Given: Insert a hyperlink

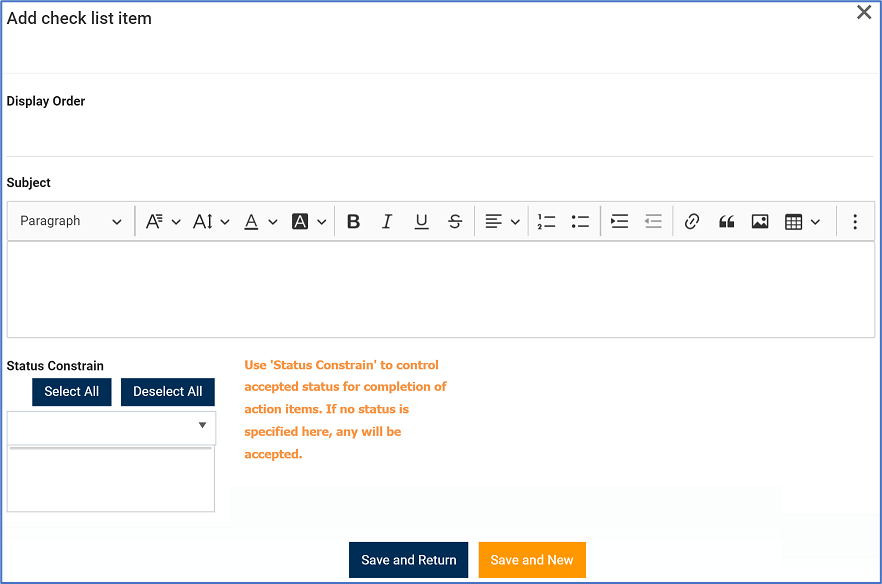Looking at the screenshot, I should (x=692, y=222).
